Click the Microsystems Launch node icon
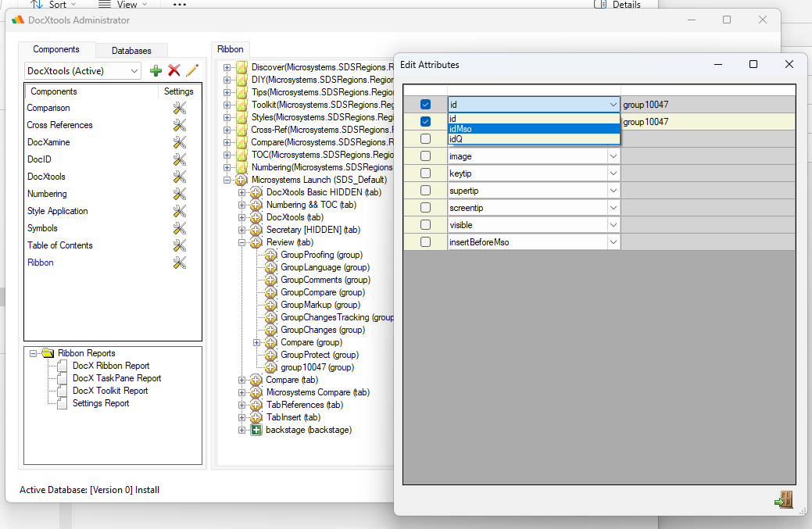Viewport: 812px width, 529px height. coord(241,181)
